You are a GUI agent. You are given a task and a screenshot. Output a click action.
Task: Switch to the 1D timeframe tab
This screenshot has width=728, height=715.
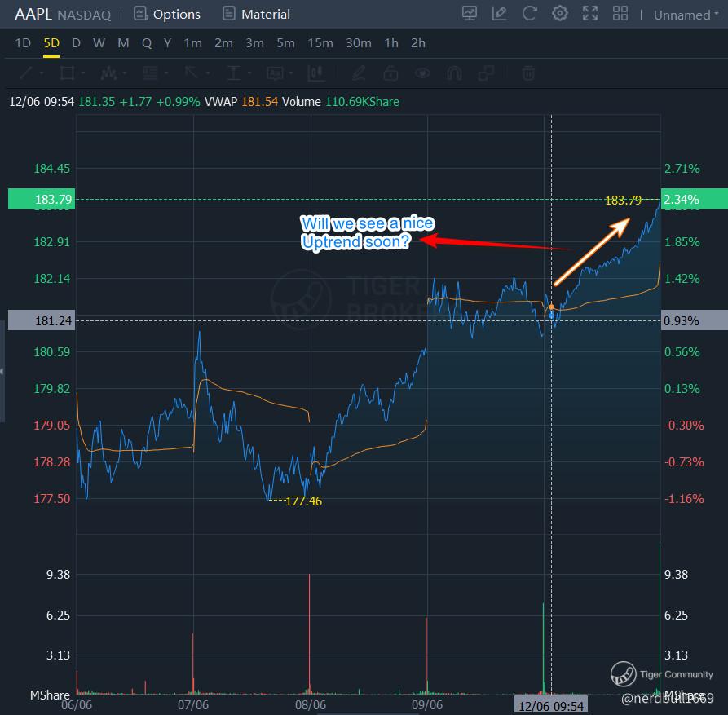coord(23,43)
